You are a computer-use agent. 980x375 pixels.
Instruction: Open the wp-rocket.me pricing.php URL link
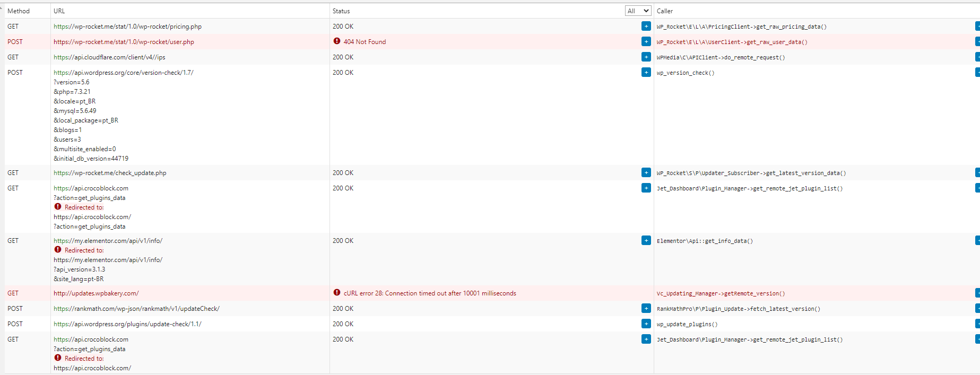[x=127, y=27]
